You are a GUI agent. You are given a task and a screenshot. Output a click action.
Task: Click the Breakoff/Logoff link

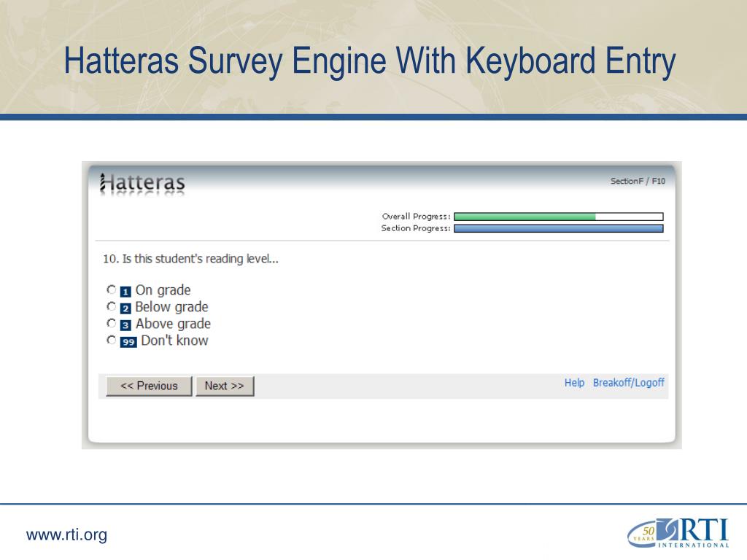(x=628, y=383)
